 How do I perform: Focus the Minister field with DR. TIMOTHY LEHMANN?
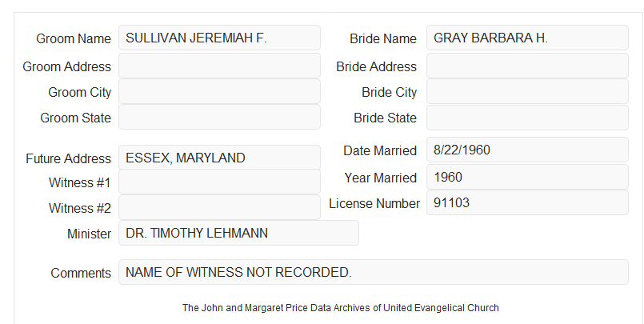point(238,233)
